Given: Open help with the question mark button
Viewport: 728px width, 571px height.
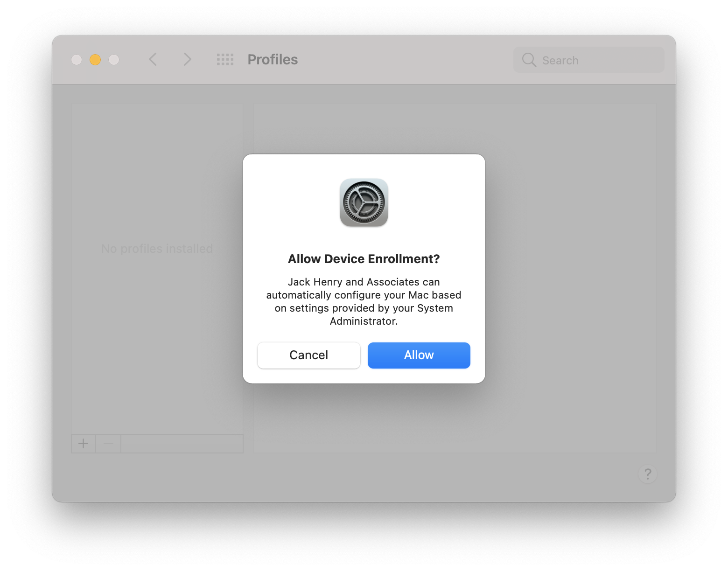Looking at the screenshot, I should [647, 474].
